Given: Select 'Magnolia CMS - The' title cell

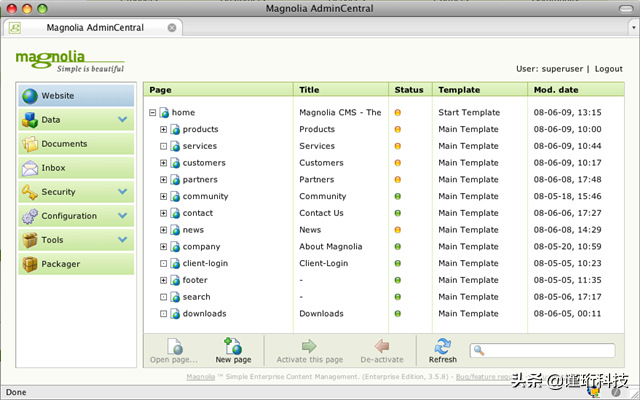Looking at the screenshot, I should (340, 113).
